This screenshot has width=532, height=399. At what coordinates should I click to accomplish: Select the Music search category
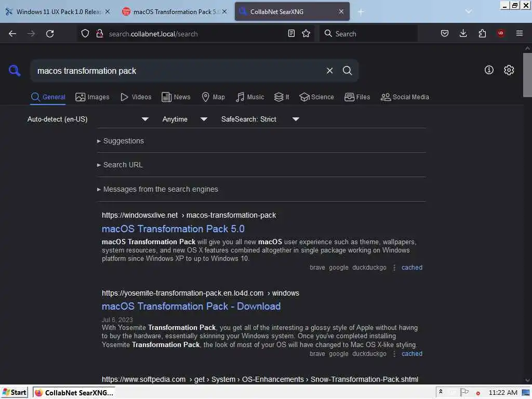(x=250, y=97)
